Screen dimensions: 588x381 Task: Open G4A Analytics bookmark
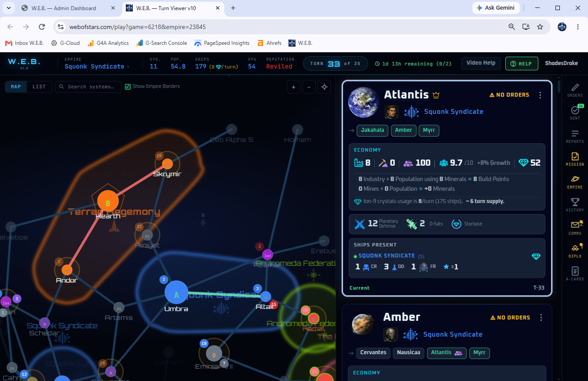point(108,43)
